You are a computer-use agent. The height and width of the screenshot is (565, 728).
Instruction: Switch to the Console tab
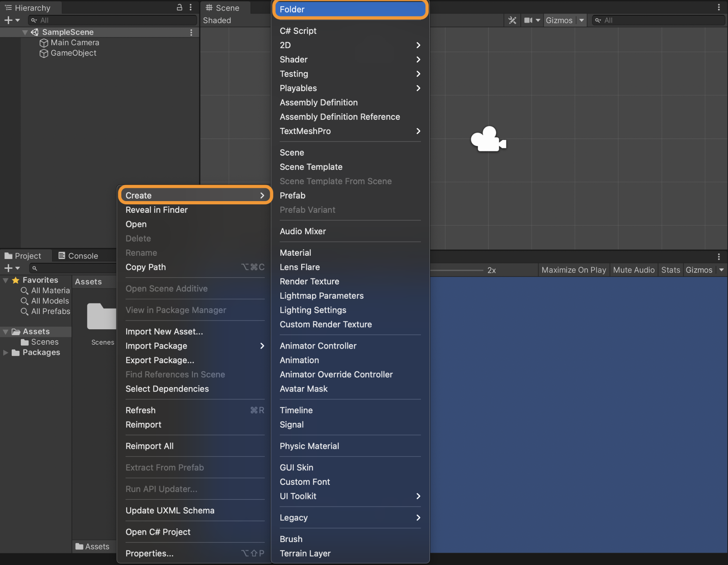point(78,256)
